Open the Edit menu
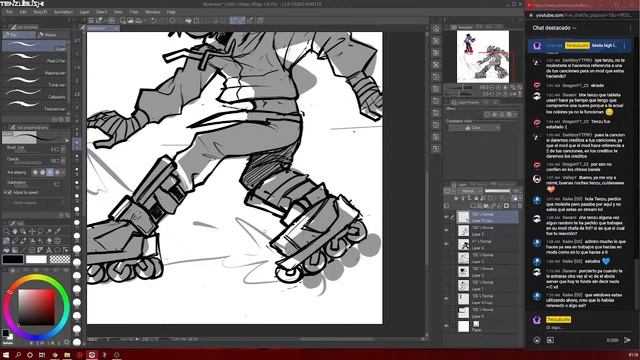 coord(23,12)
